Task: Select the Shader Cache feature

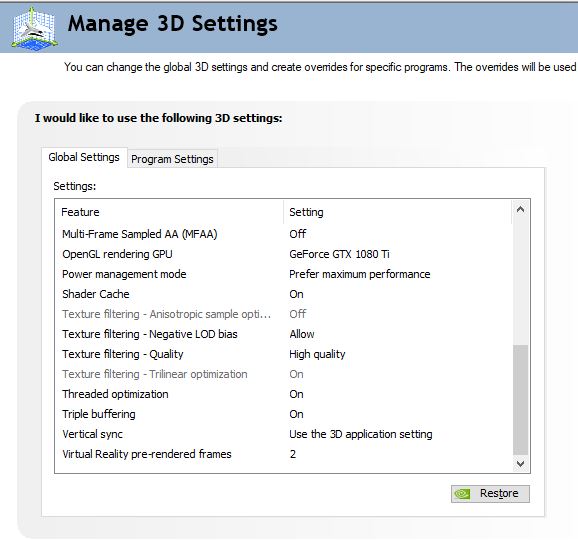Action: pos(96,294)
